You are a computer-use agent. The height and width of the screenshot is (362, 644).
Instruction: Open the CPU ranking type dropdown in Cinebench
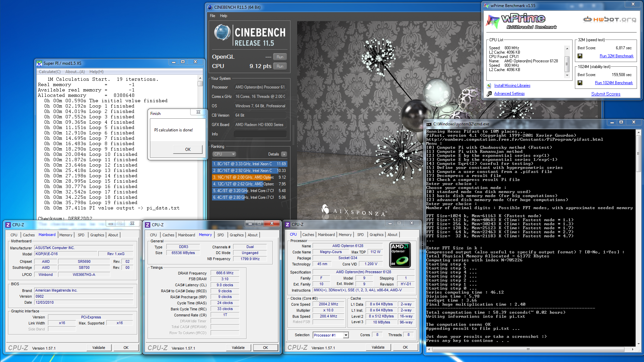pyautogui.click(x=224, y=154)
